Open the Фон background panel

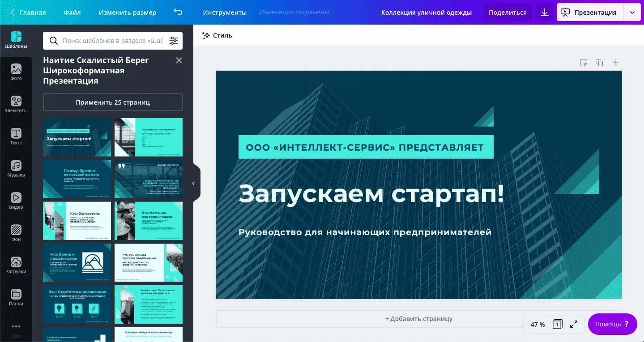[16, 233]
